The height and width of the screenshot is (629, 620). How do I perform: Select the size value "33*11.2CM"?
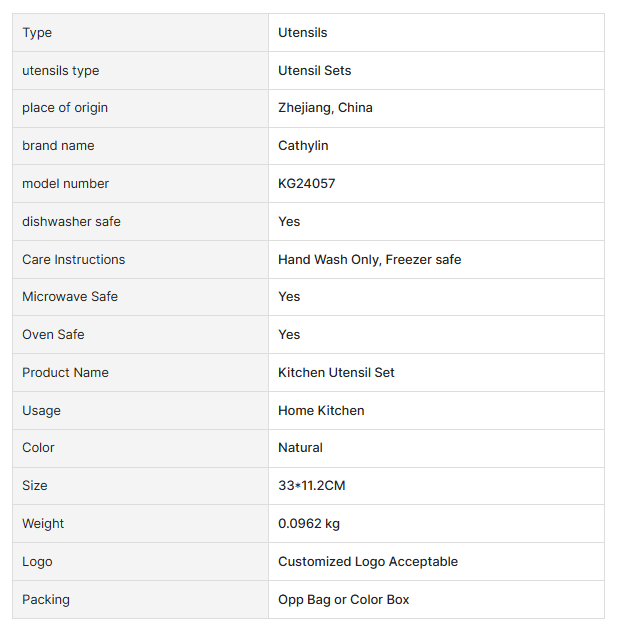[x=312, y=486]
